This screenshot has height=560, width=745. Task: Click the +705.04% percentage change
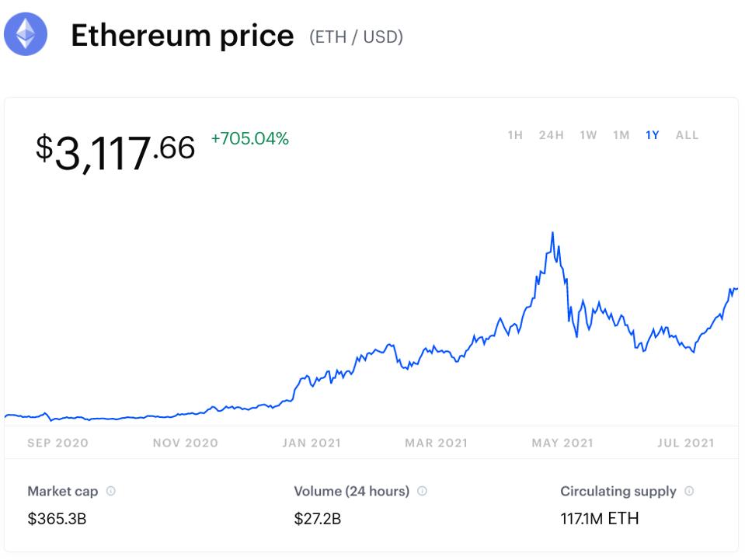pos(249,139)
